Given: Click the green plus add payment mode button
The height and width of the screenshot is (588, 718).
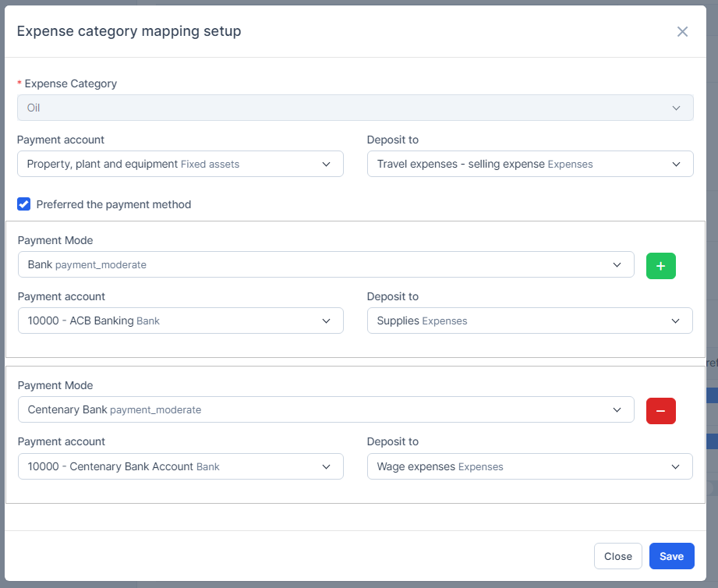Looking at the screenshot, I should (660, 266).
